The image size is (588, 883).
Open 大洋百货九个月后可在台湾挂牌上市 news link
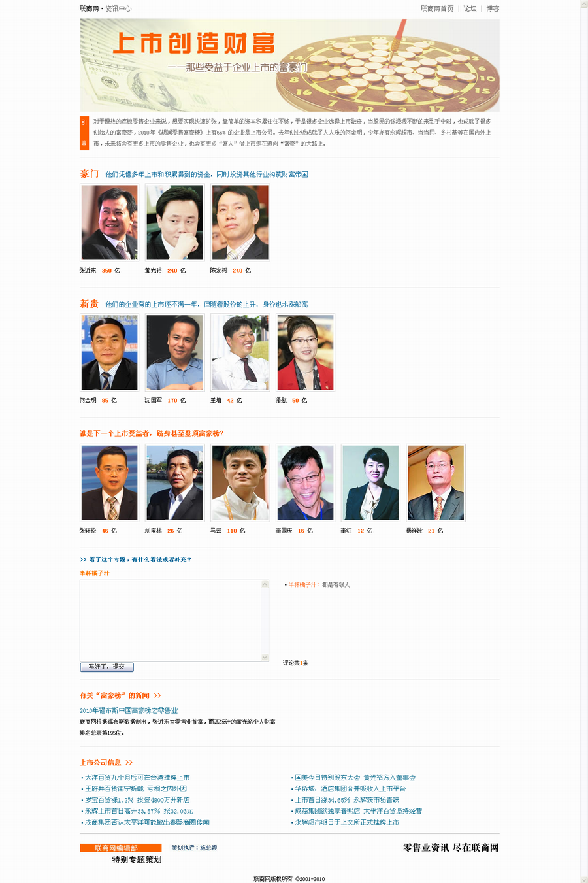pyautogui.click(x=137, y=778)
